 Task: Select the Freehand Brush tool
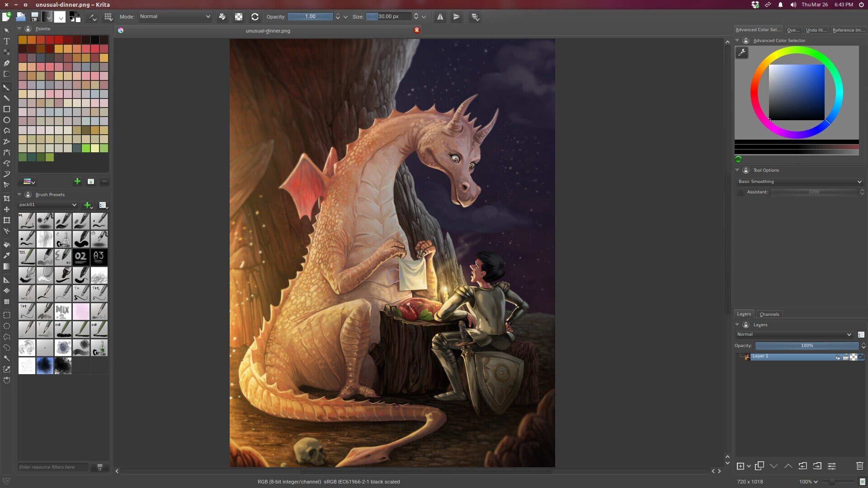click(7, 88)
